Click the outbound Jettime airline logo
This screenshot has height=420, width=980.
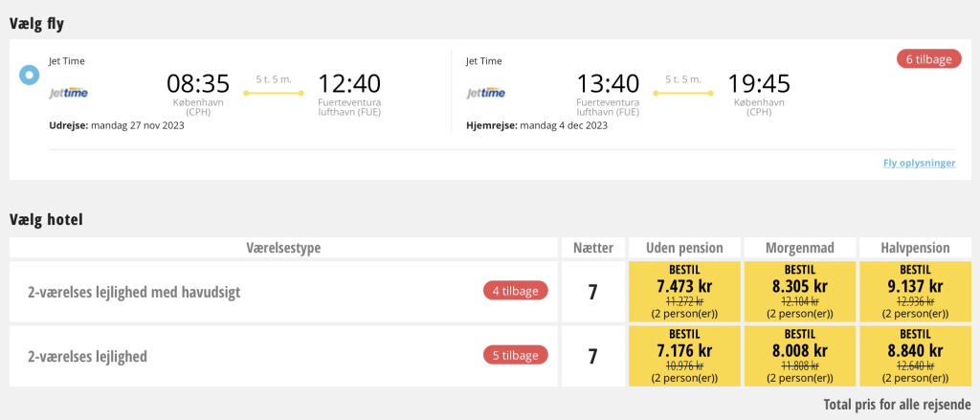70,93
